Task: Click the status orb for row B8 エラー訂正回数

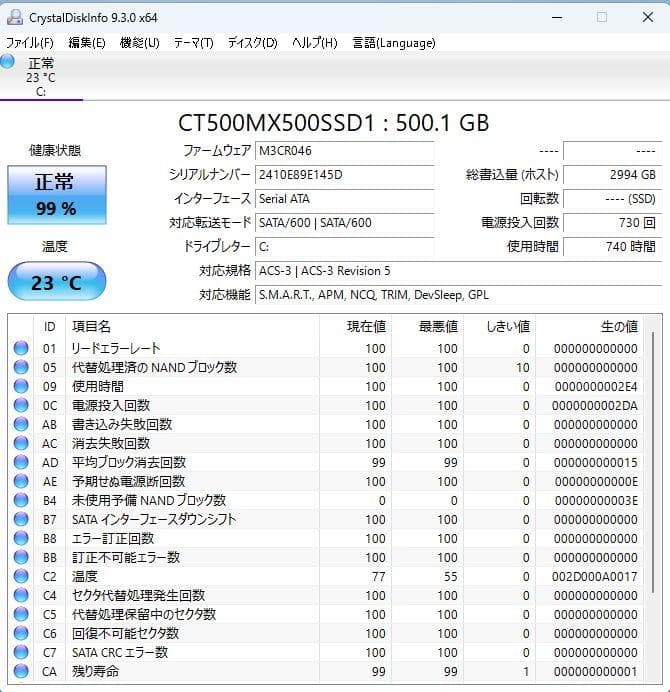Action: pos(21,538)
